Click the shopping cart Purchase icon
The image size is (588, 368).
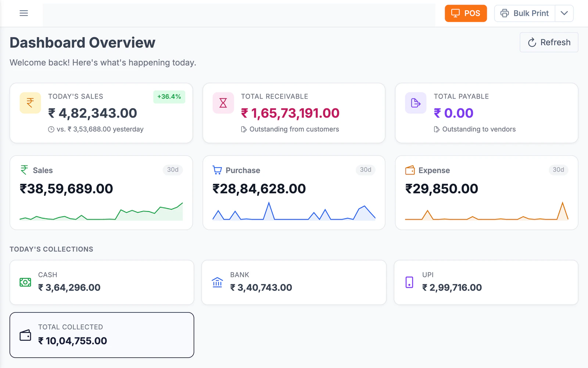coord(217,170)
